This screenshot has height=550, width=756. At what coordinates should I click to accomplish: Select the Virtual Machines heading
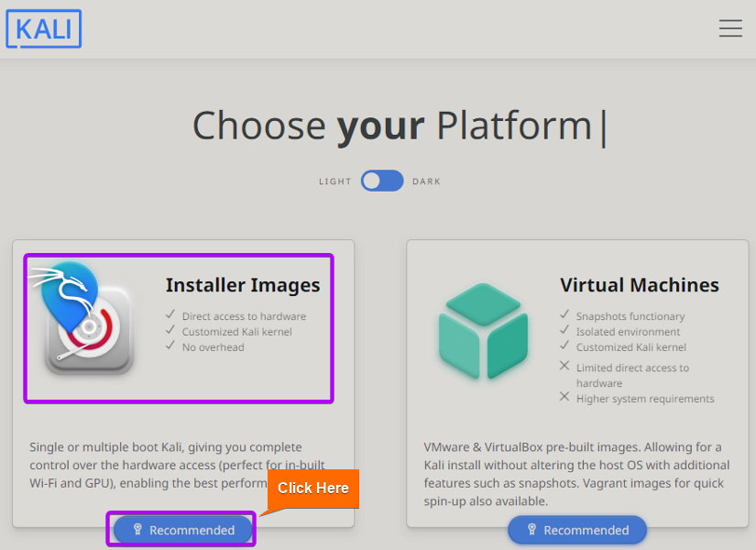640,285
